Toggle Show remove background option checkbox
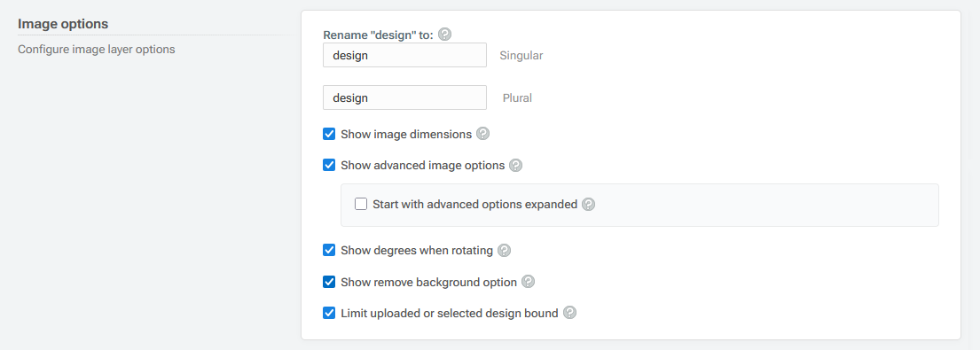980x350 pixels. click(329, 282)
